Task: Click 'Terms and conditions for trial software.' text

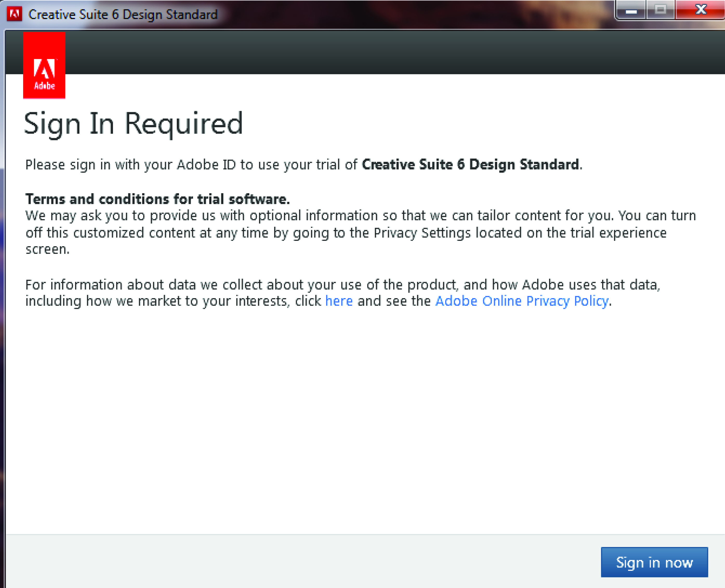Action: [x=157, y=199]
